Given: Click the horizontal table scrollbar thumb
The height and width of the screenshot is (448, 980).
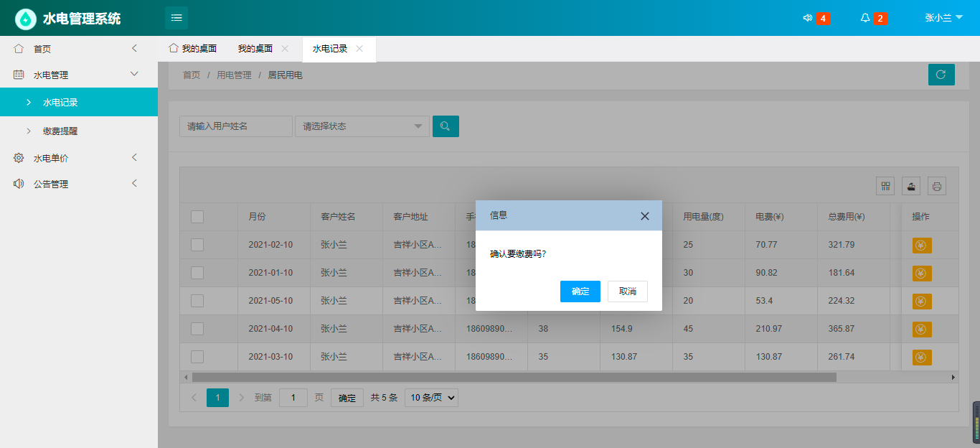Looking at the screenshot, I should click(514, 377).
